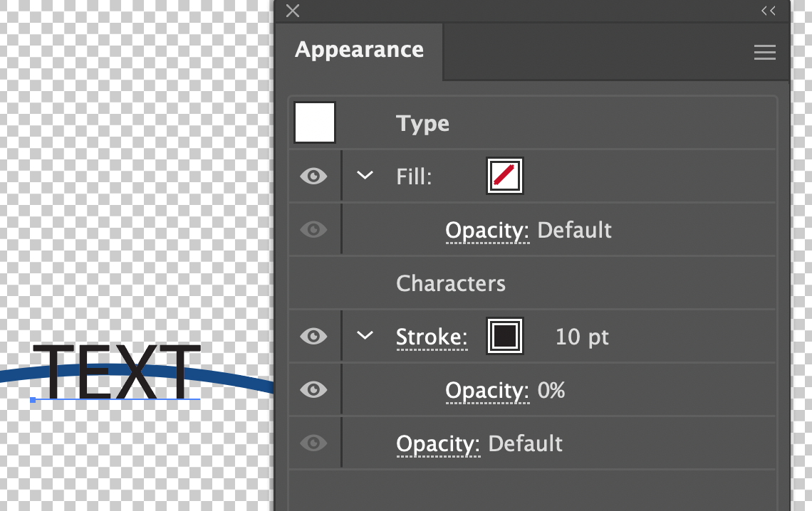Collapse the panel with the double-chevron icon
Image resolution: width=812 pixels, height=511 pixels.
pos(768,11)
